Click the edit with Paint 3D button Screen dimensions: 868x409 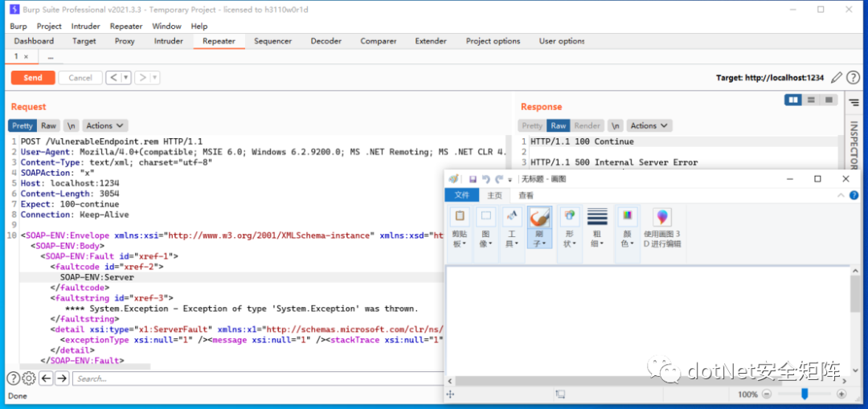(x=662, y=228)
